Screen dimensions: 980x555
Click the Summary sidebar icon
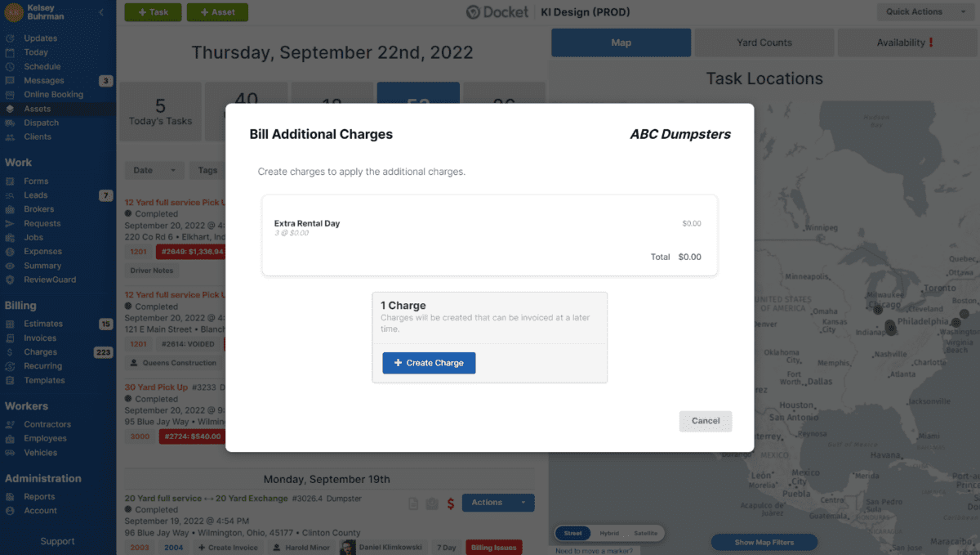10,266
